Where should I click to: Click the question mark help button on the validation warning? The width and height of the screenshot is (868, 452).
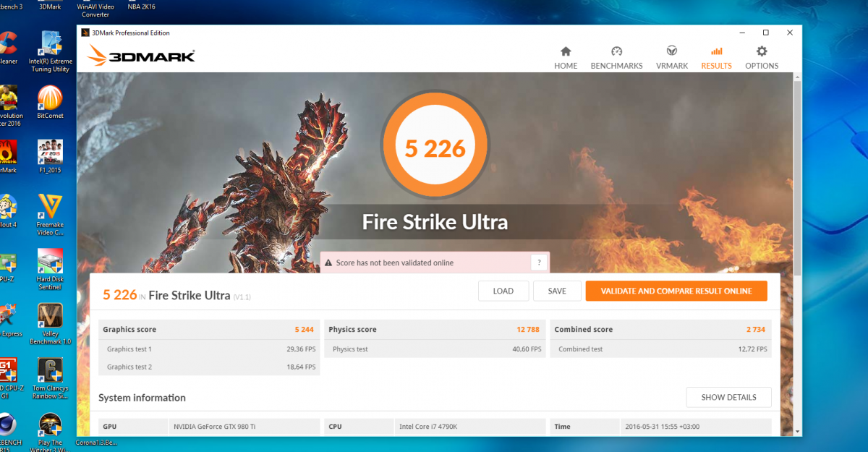point(537,263)
